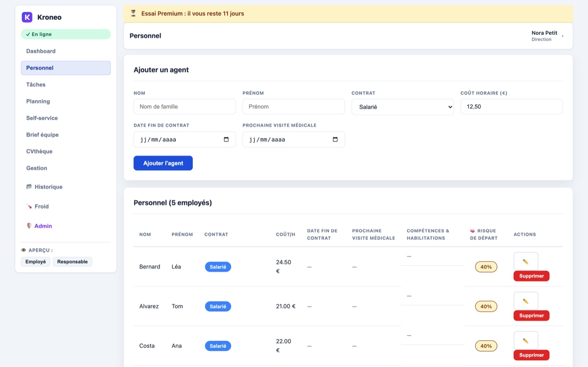Click the Froid thermometer icon
Screen dimensions: 588x367
29,207
